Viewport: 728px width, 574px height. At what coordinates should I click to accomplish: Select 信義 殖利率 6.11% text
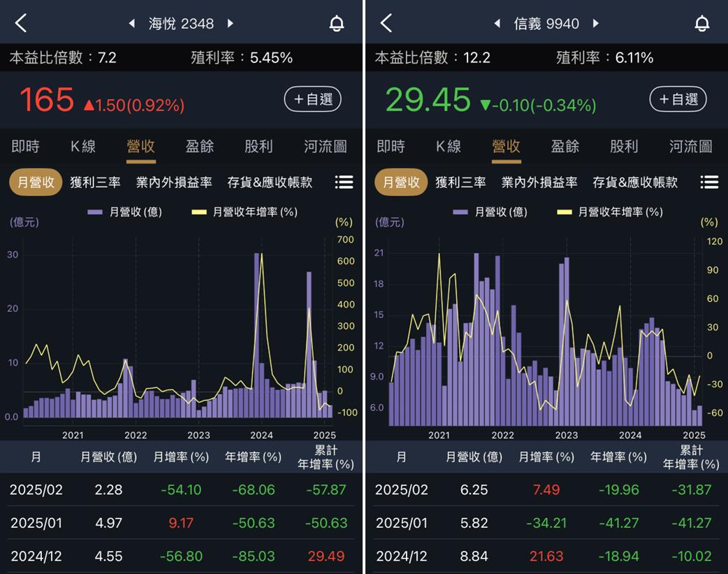click(605, 57)
